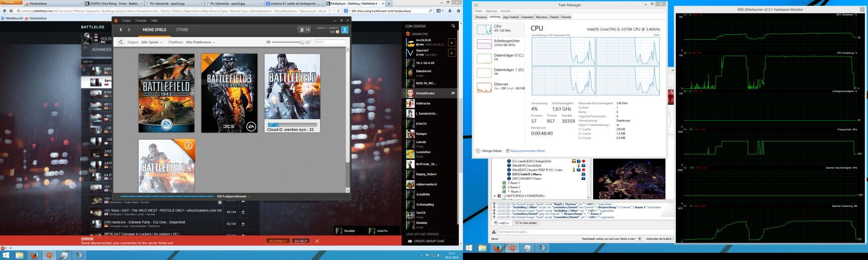The image size is (868, 260).
Task: Open Hilfe menu in Origin
Action: point(155,20)
